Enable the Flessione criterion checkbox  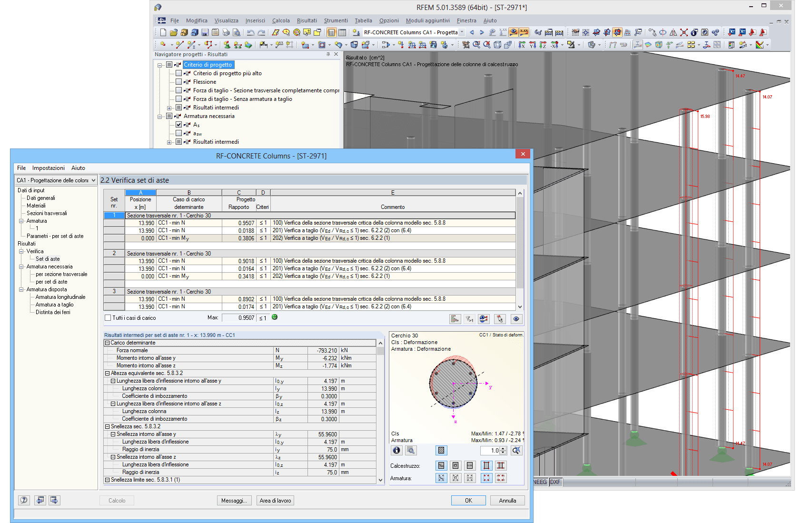coord(179,81)
